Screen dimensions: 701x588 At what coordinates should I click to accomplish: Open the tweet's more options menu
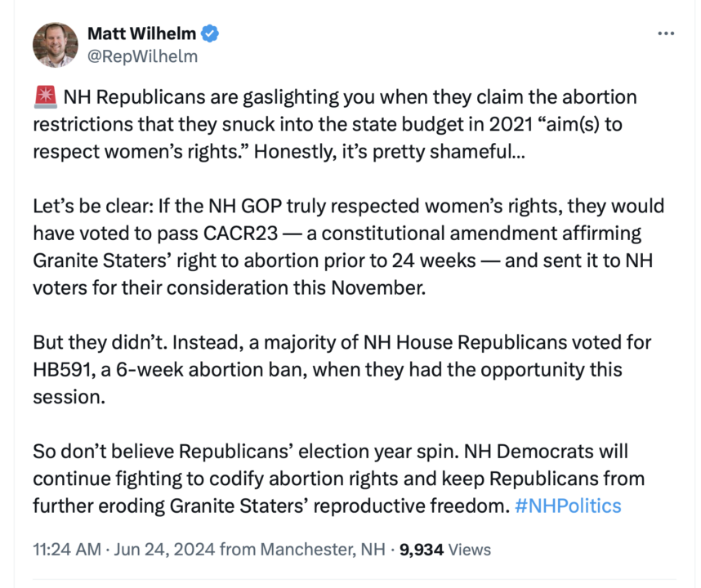click(x=666, y=33)
